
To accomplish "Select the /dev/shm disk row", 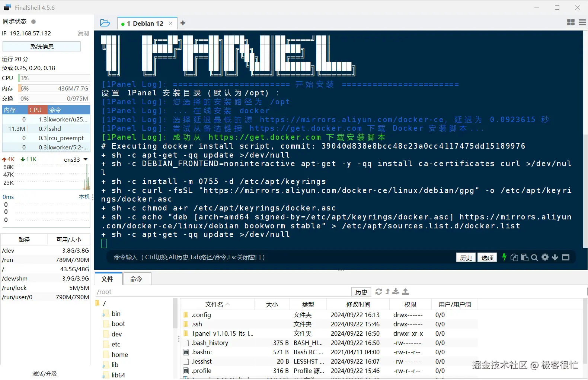I will coord(45,278).
